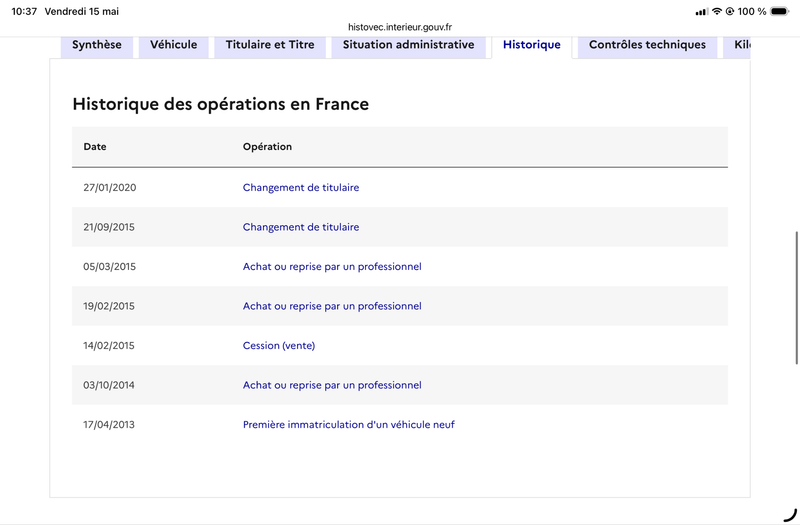Image resolution: width=800 pixels, height=525 pixels.
Task: Tap the Wi-Fi status icon
Action: coord(717,11)
